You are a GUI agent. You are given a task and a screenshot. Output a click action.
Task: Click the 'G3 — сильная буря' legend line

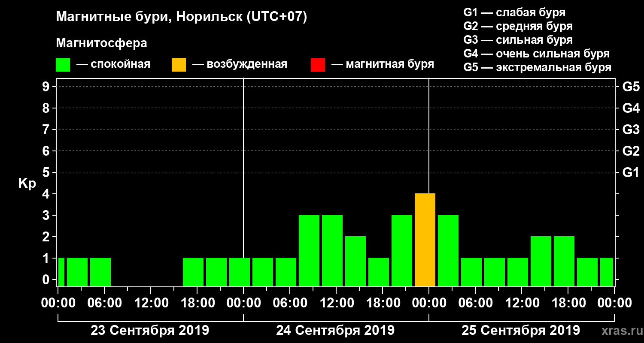coord(518,40)
